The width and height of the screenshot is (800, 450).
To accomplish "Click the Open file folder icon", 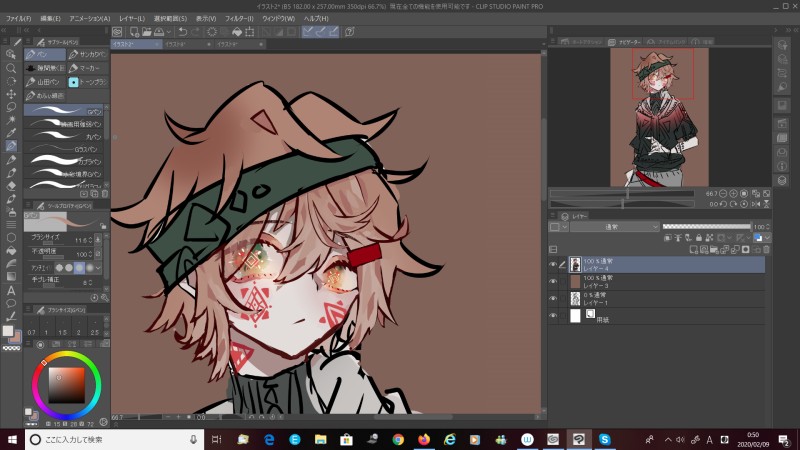I will click(147, 32).
